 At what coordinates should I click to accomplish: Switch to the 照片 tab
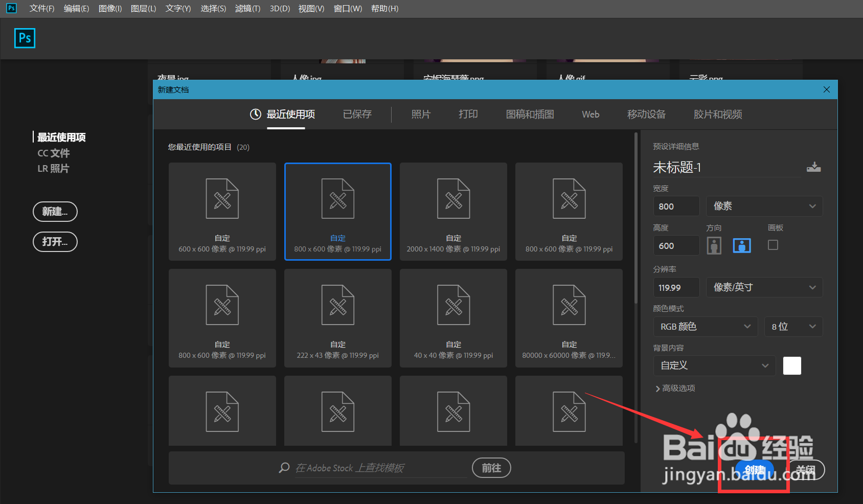tap(421, 114)
